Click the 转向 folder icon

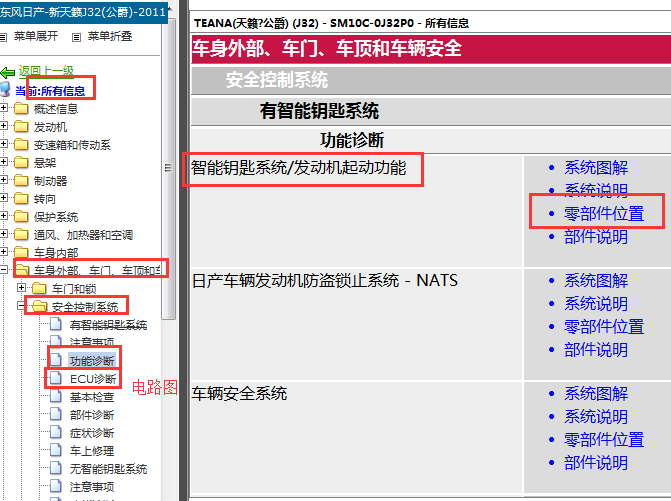pyautogui.click(x=21, y=199)
